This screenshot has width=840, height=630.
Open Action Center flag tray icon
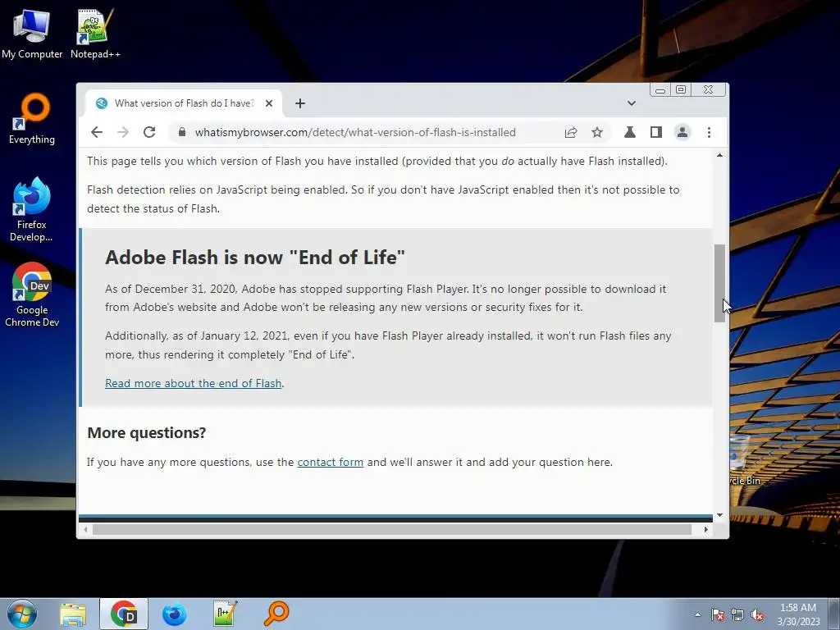click(718, 614)
